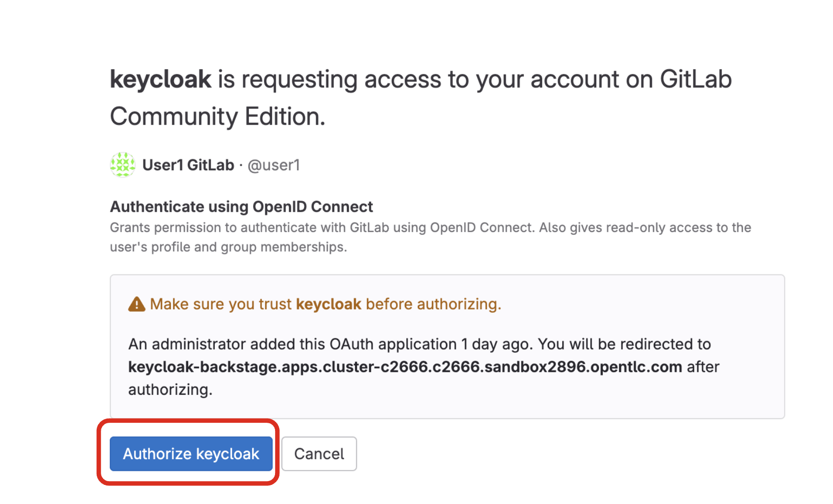Select the User1 GitLab display name

[188, 165]
